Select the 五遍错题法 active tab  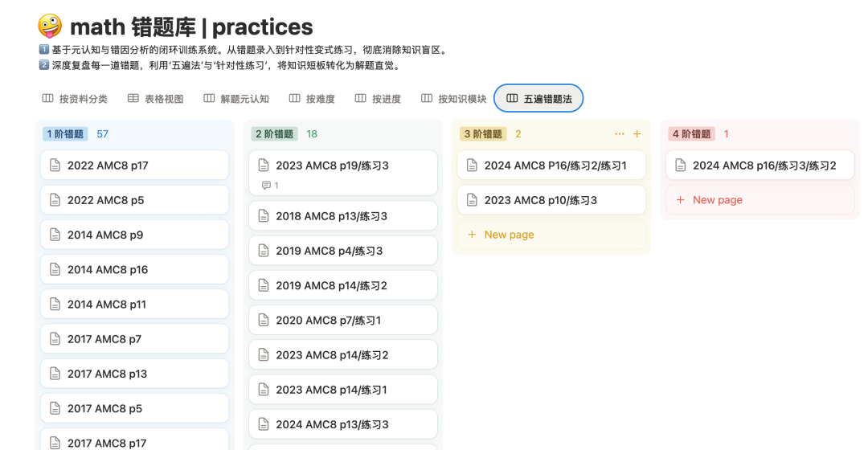[x=538, y=98]
